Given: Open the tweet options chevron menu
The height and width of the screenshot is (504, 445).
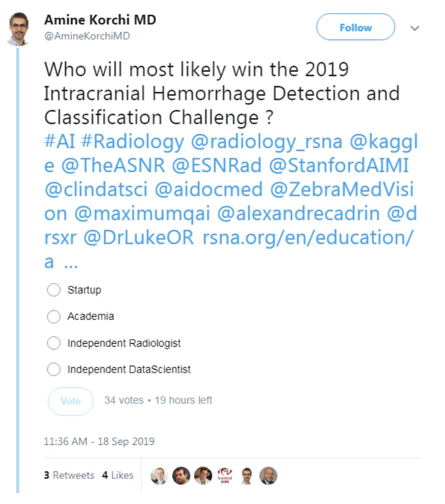Looking at the screenshot, I should 414,28.
